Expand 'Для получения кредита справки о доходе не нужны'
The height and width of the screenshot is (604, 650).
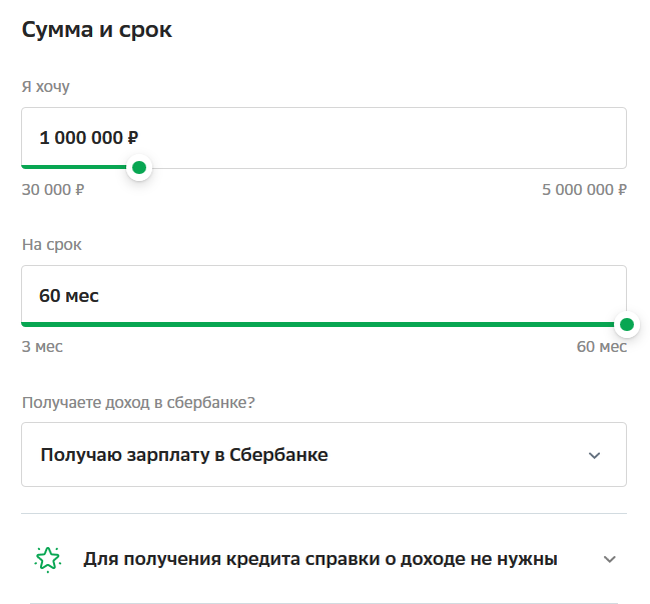coord(324,559)
